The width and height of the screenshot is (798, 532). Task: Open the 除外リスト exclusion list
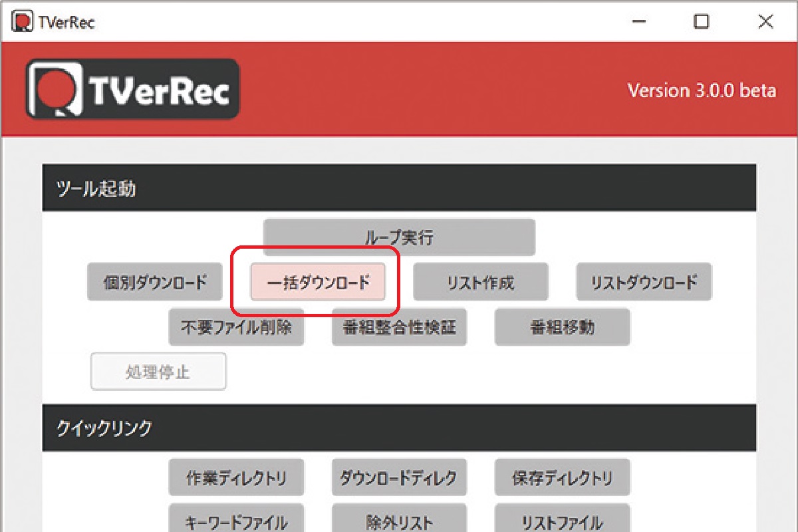pyautogui.click(x=399, y=522)
